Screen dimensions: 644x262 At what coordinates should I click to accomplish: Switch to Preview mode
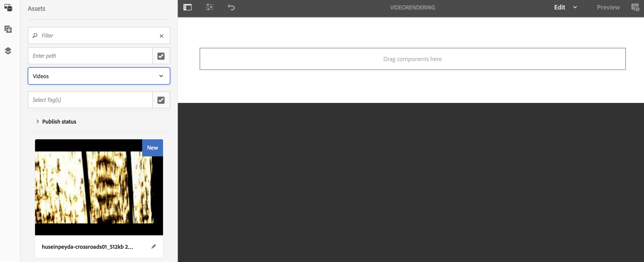coord(608,7)
